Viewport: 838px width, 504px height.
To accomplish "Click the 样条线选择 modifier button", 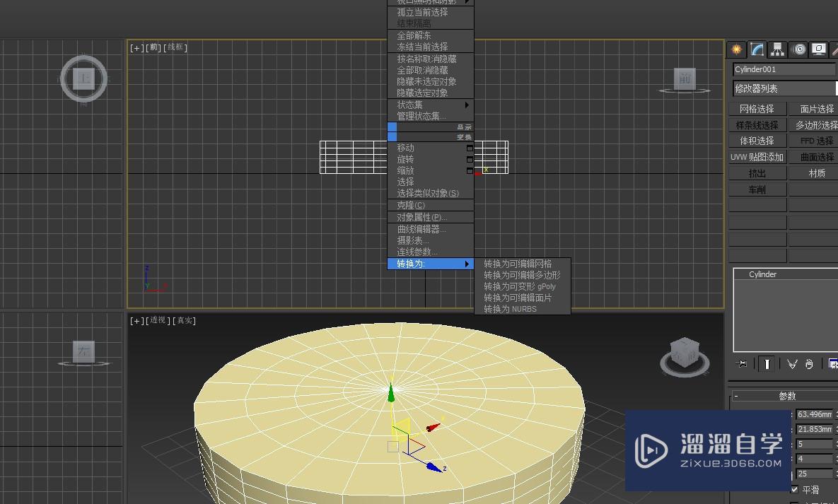I will [x=757, y=125].
